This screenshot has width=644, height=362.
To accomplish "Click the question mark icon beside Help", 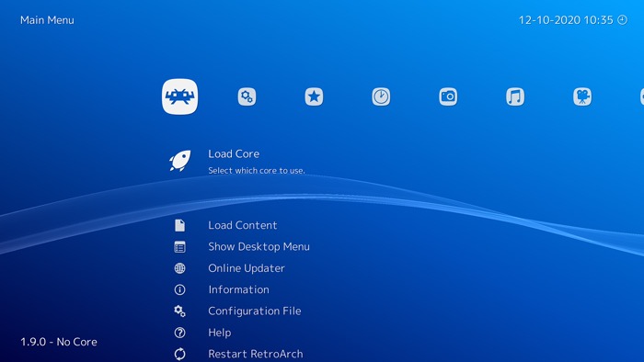I will [x=180, y=333].
